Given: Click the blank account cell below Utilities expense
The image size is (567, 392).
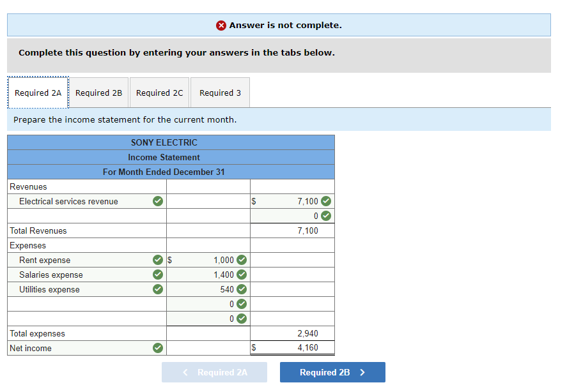Looking at the screenshot, I should click(x=77, y=304).
